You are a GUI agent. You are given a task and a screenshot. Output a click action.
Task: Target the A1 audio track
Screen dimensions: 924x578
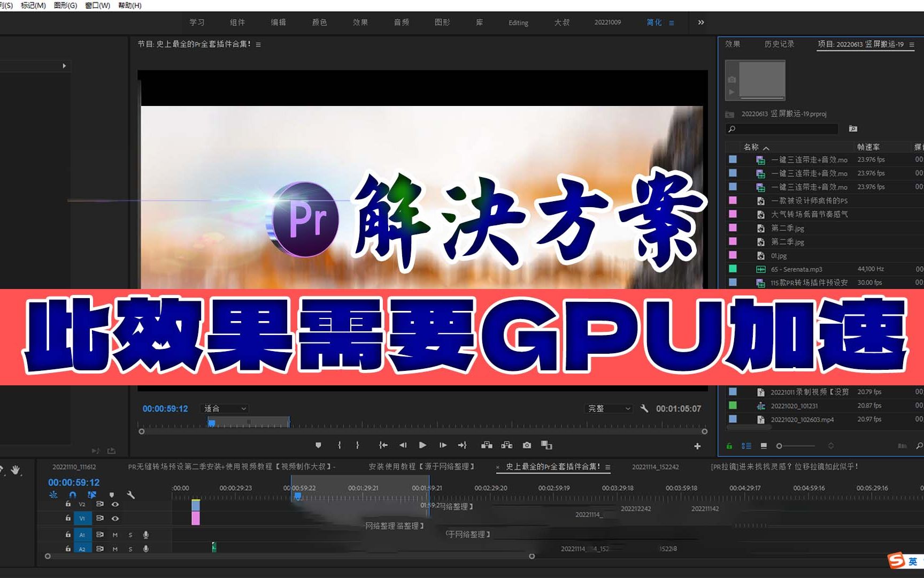click(x=82, y=535)
